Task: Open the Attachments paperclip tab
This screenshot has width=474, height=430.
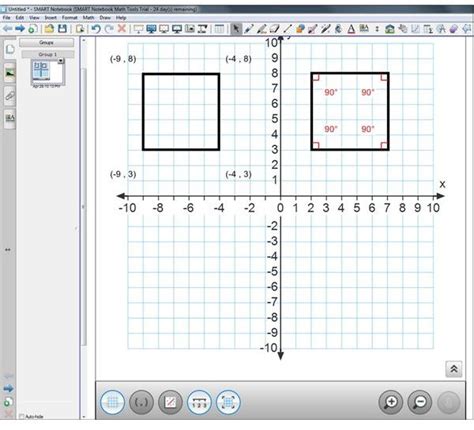Action: tap(10, 96)
